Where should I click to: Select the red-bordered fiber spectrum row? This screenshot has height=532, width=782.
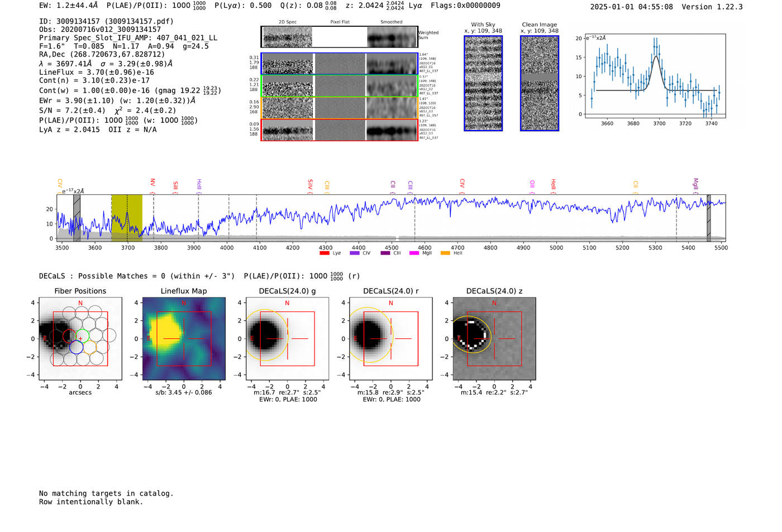[x=339, y=130]
